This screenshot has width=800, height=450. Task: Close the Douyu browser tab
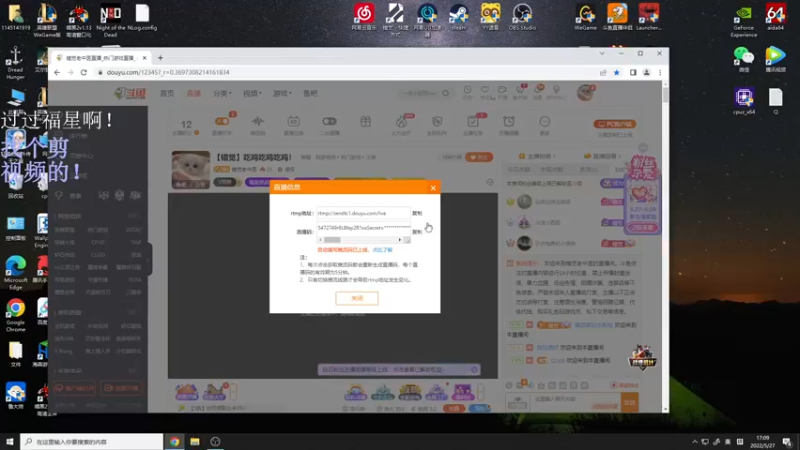(144, 58)
